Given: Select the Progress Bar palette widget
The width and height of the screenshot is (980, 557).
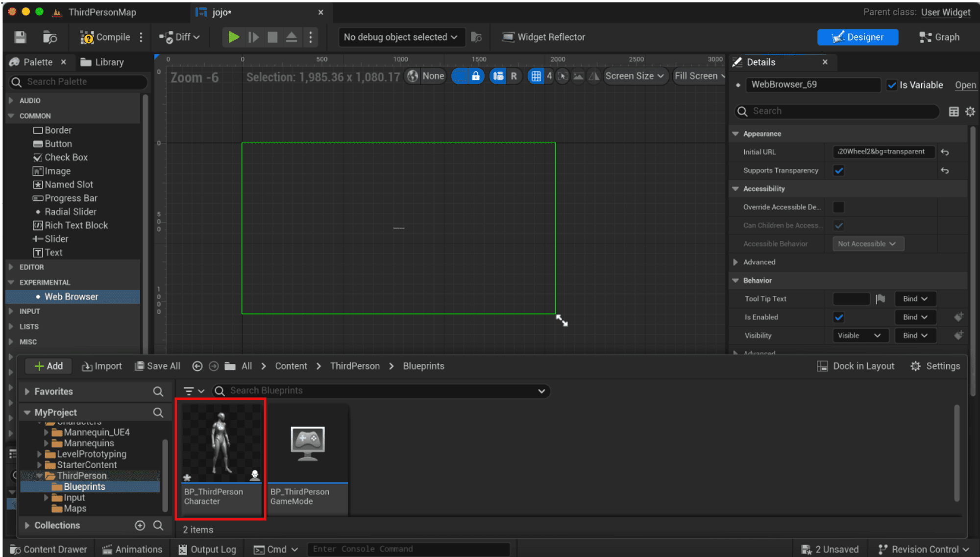Looking at the screenshot, I should pyautogui.click(x=71, y=198).
